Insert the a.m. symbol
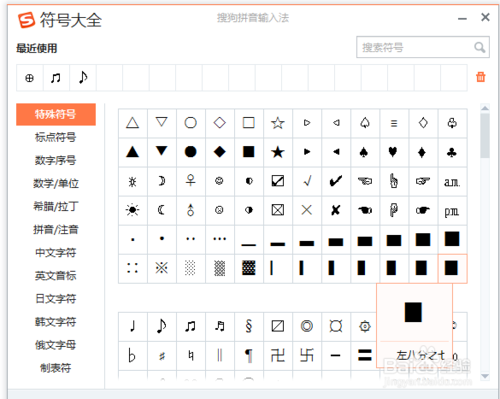 pyautogui.click(x=452, y=181)
